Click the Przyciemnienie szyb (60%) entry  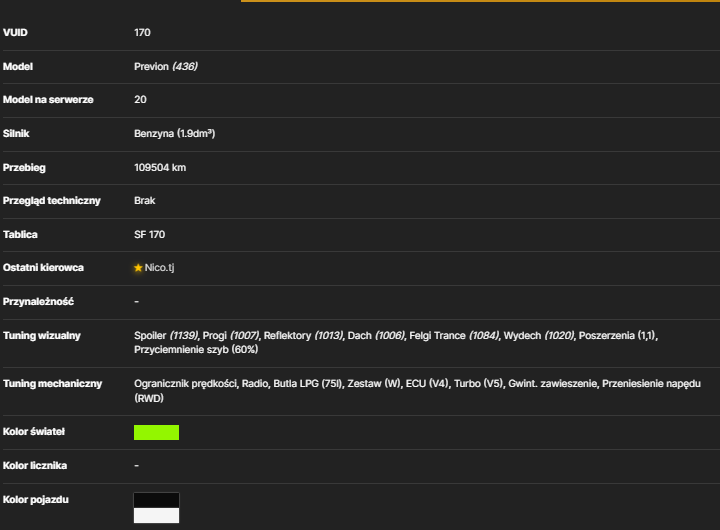196,350
